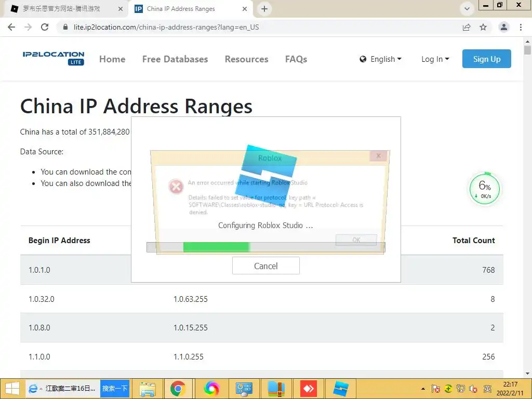532x399 pixels.
Task: Expand the Log In dropdown
Action: [435, 59]
